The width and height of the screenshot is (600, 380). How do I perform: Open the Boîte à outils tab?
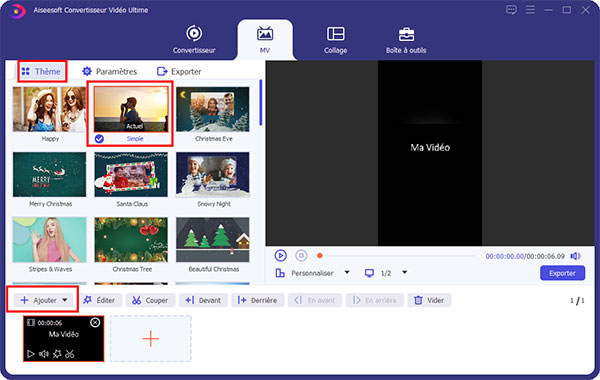[x=406, y=40]
